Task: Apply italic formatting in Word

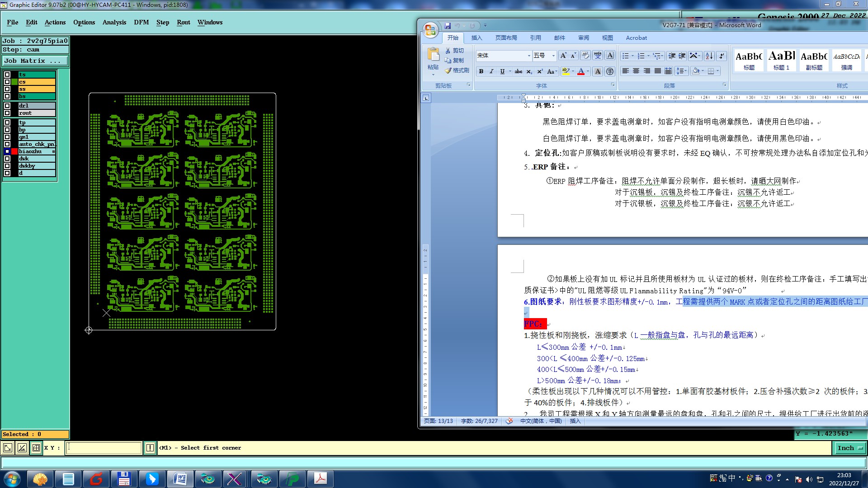Action: (491, 71)
